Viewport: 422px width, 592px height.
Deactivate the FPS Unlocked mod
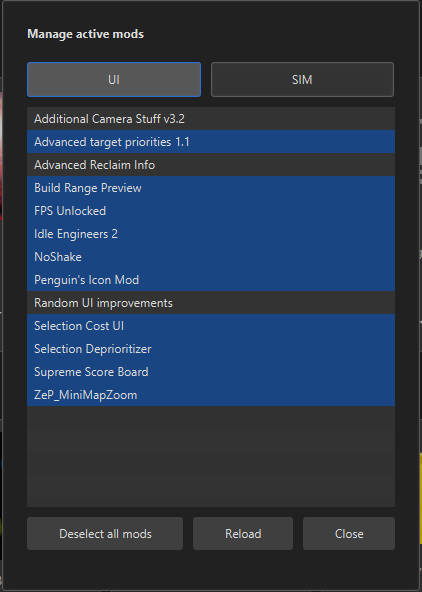[211, 211]
